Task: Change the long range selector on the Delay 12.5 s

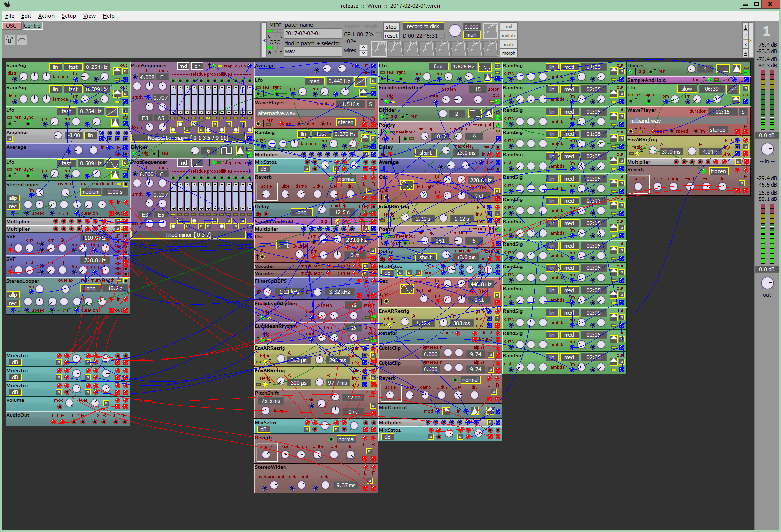Action: (x=301, y=212)
